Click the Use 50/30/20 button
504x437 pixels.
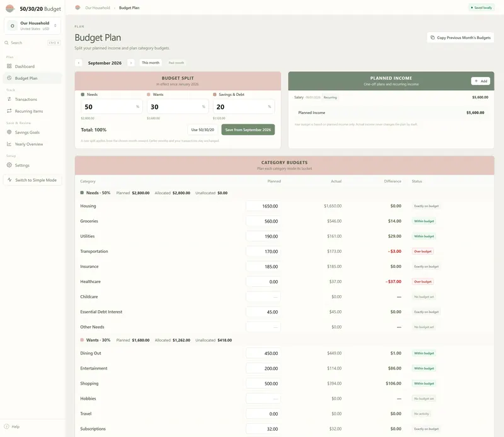(x=202, y=130)
